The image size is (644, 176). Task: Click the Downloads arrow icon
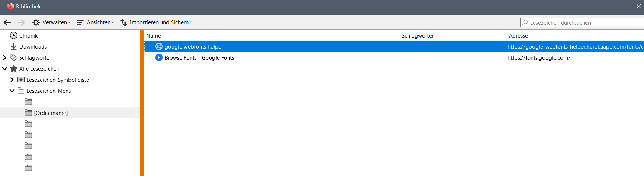coord(14,46)
